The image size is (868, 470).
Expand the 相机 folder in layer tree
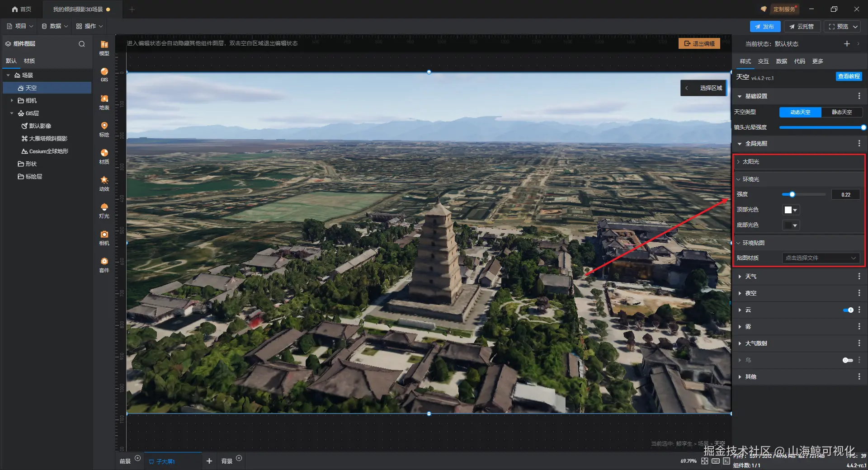(x=12, y=101)
